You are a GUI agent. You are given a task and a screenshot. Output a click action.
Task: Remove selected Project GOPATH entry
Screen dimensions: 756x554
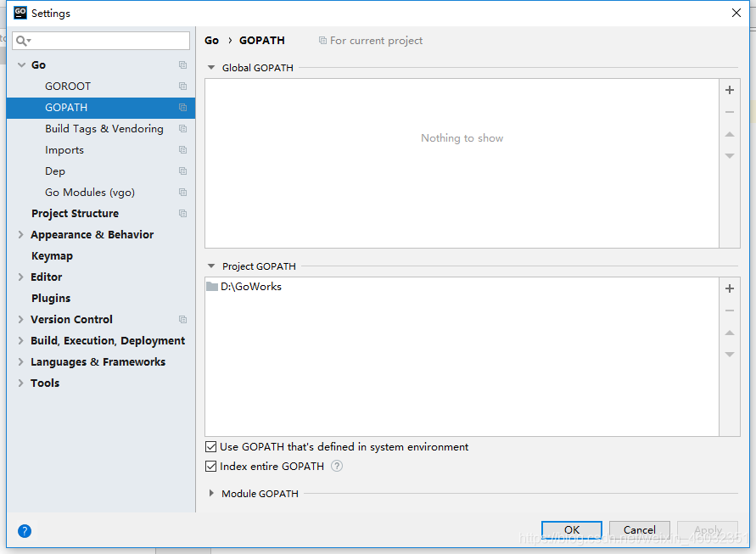click(x=730, y=311)
